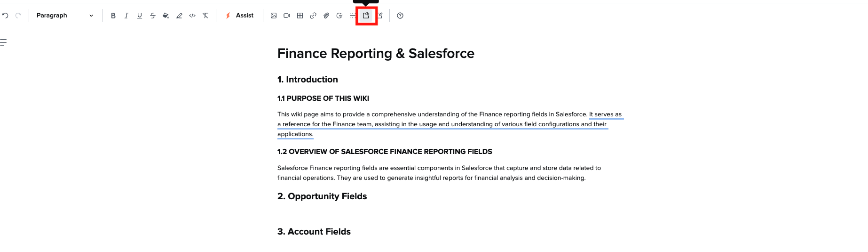Click the highlighted template insert icon
This screenshot has height=252, width=868.
pyautogui.click(x=366, y=16)
